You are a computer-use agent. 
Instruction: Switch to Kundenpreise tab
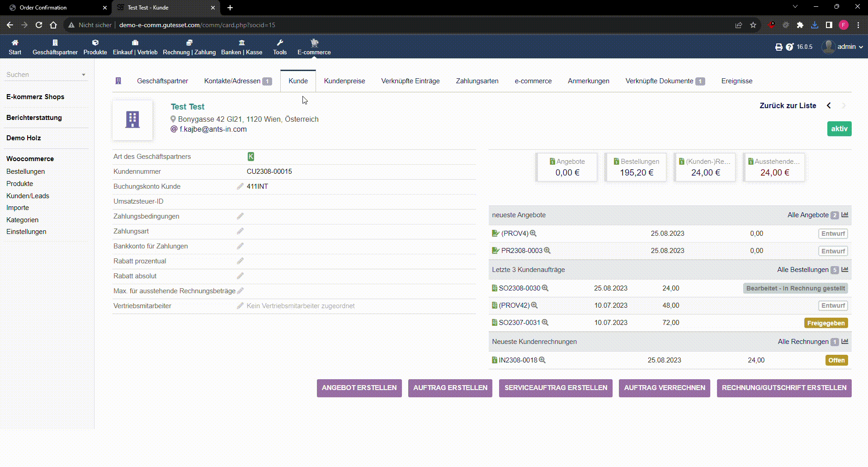coord(344,81)
